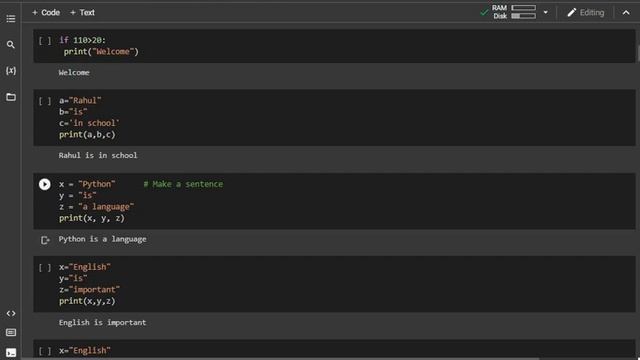Click the output "English is important"
This screenshot has height=360, width=640.
[102, 322]
